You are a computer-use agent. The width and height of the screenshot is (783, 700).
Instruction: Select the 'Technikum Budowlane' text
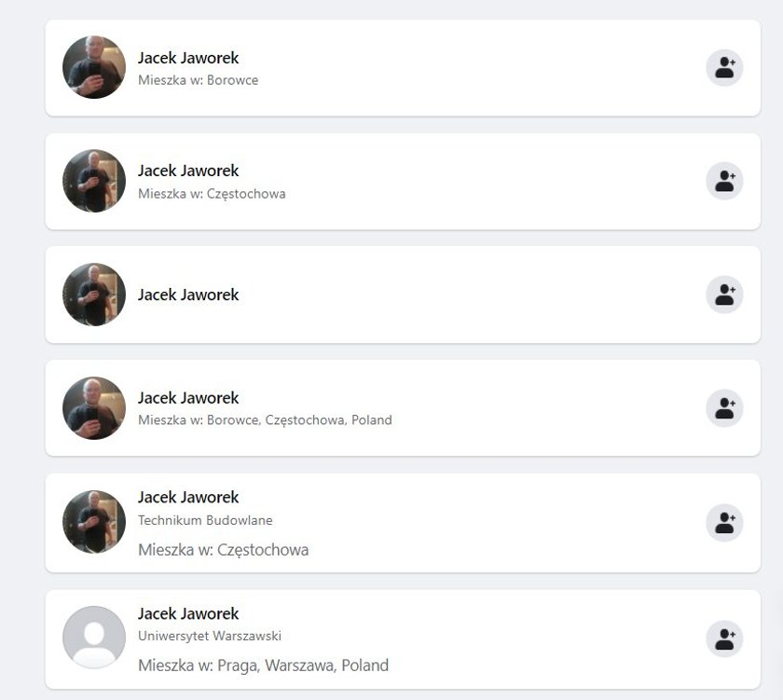(x=205, y=520)
